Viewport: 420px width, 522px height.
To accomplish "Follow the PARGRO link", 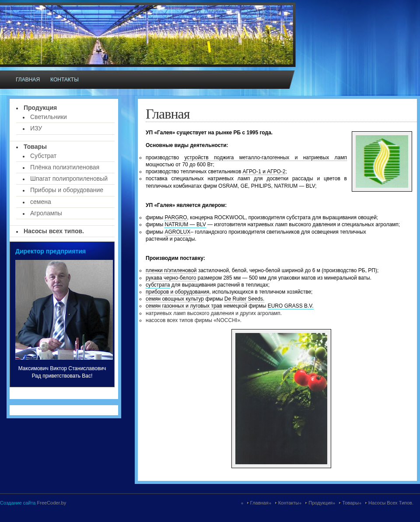I will click(176, 217).
